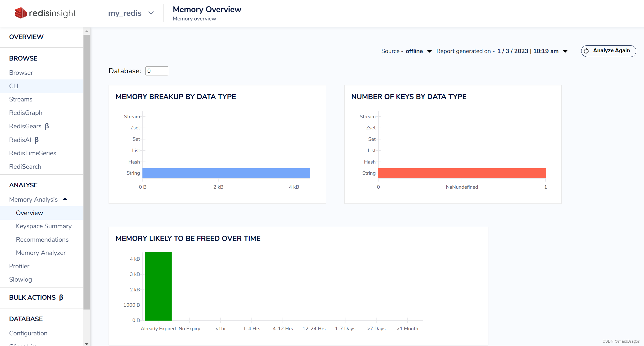The image size is (644, 346).
Task: Click the sidebar scroll-down arrow
Action: (87, 344)
